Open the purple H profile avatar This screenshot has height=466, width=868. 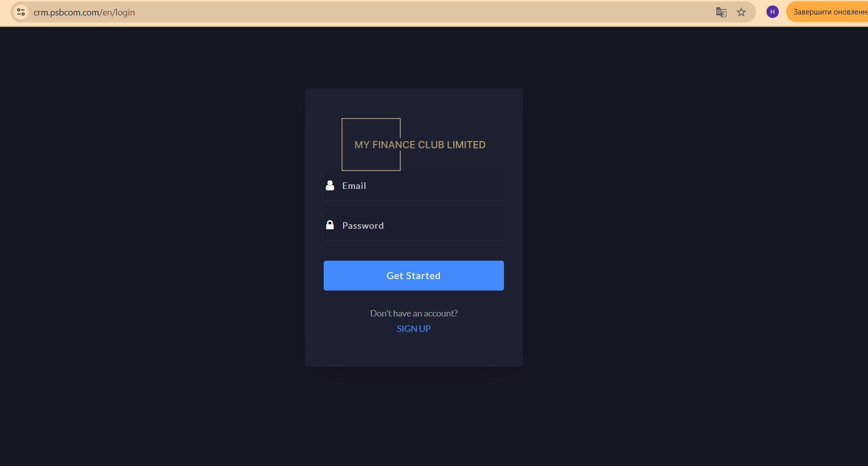772,12
